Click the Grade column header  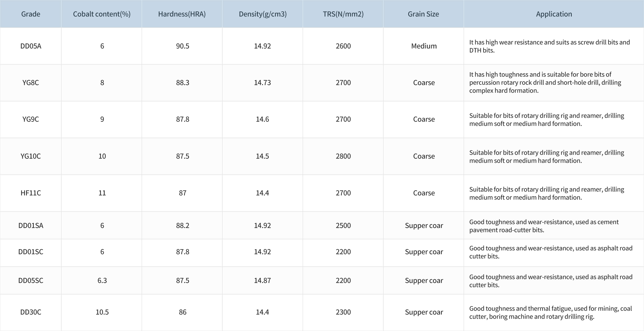point(30,14)
